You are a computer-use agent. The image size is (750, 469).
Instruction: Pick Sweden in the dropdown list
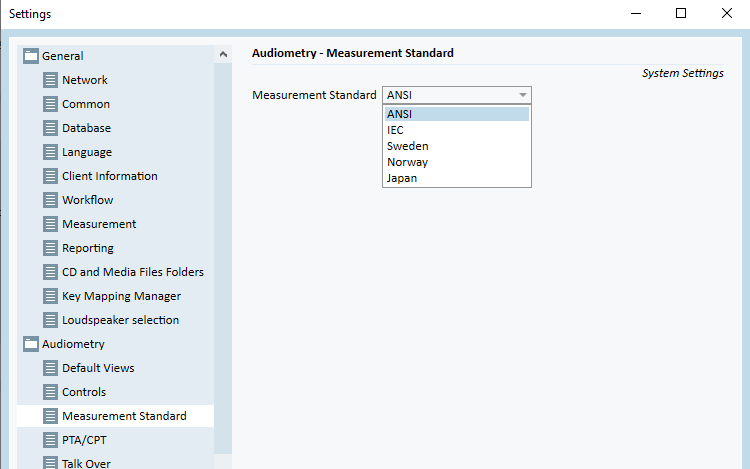coord(457,146)
